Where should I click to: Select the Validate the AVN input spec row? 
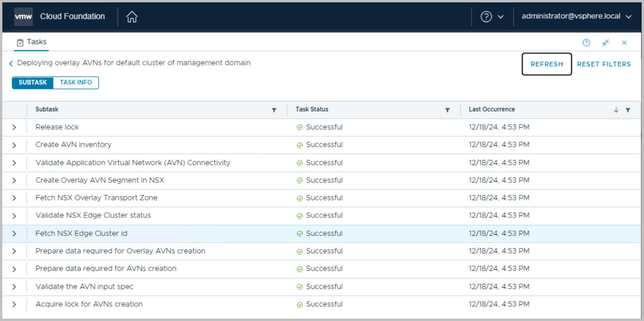84,287
